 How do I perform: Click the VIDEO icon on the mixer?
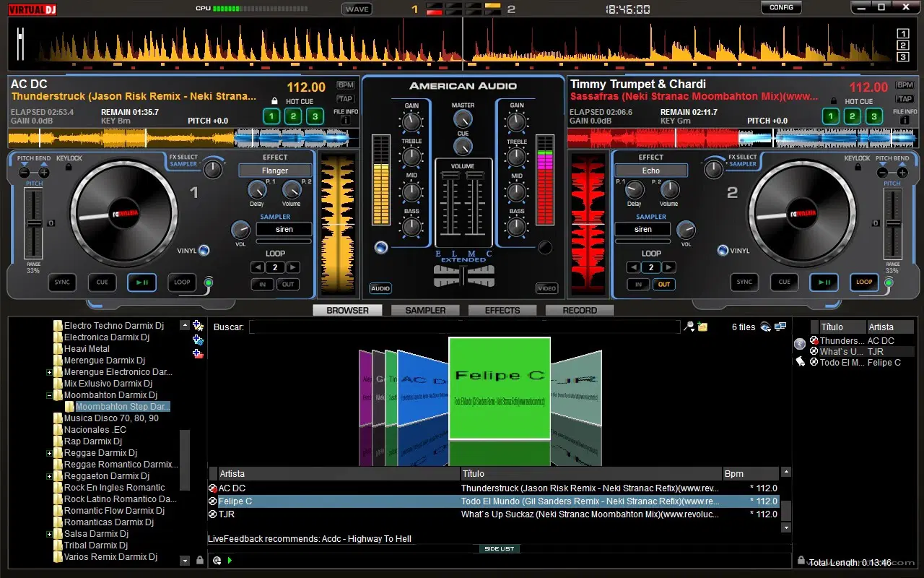[x=546, y=288]
